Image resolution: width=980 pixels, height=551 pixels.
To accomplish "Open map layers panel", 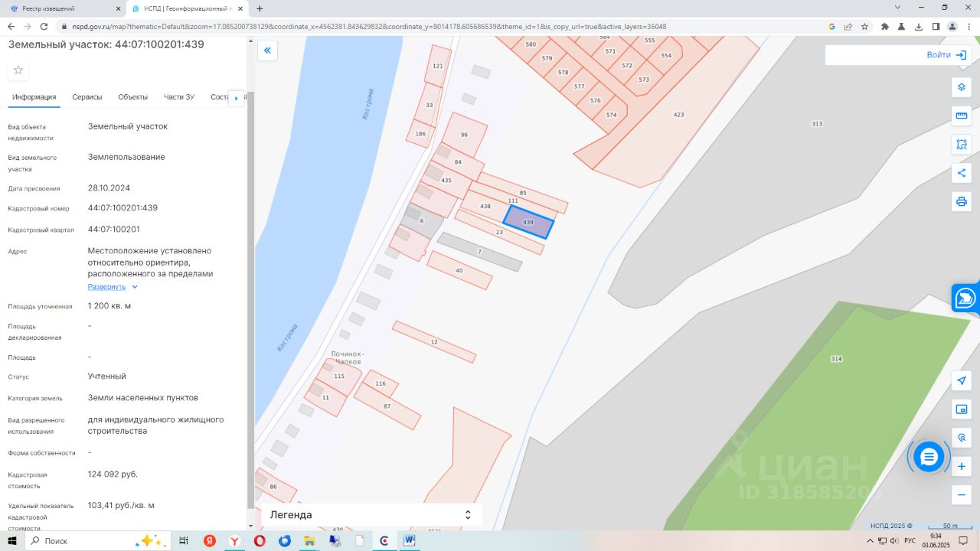I will pyautogui.click(x=962, y=86).
